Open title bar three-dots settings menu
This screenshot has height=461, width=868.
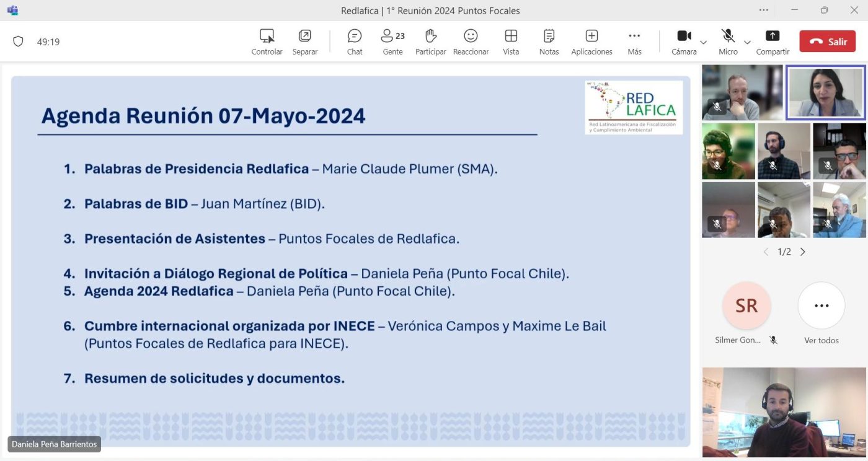[x=764, y=10]
